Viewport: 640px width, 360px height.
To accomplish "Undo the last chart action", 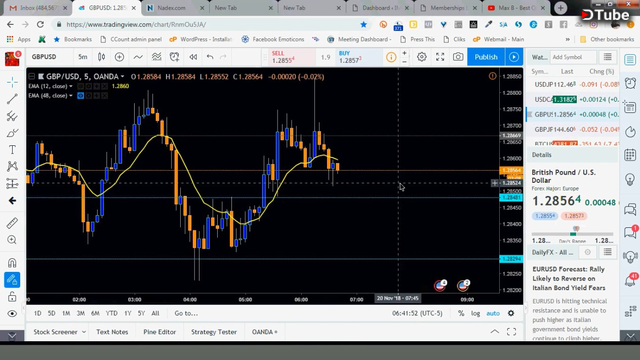I will click(x=210, y=57).
